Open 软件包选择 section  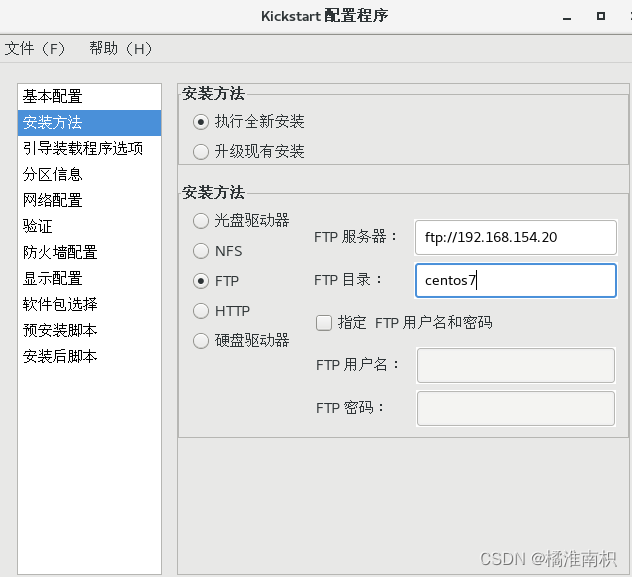[x=89, y=304]
